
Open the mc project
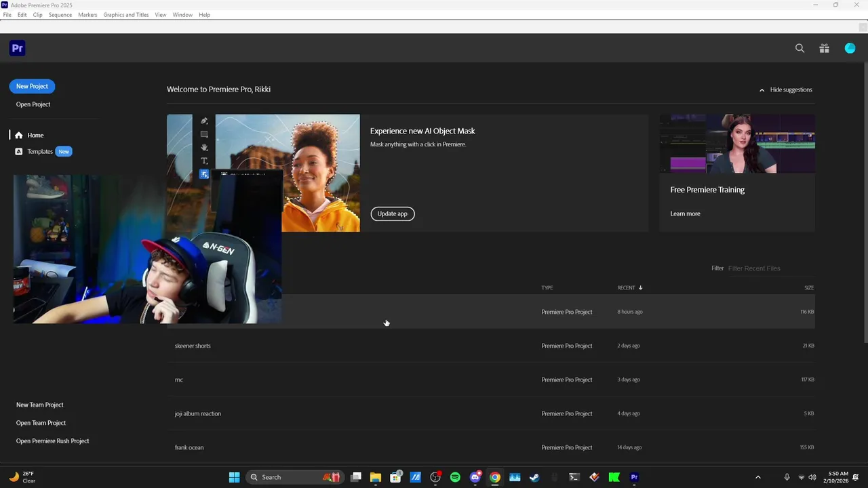tap(491, 380)
